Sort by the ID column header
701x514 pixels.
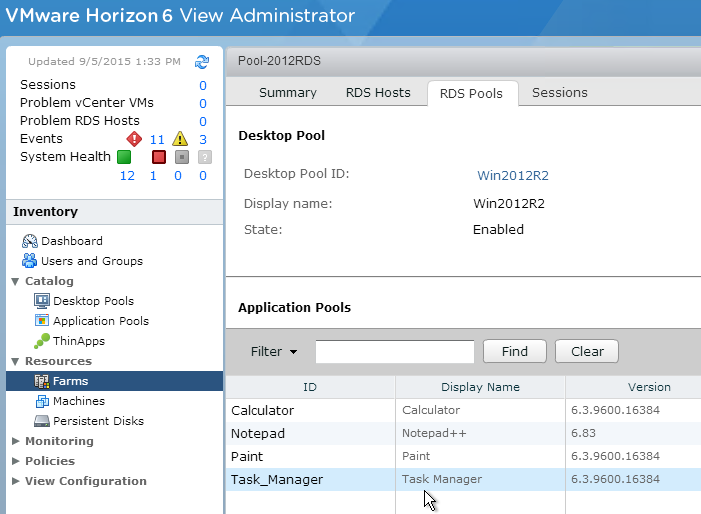(310, 387)
